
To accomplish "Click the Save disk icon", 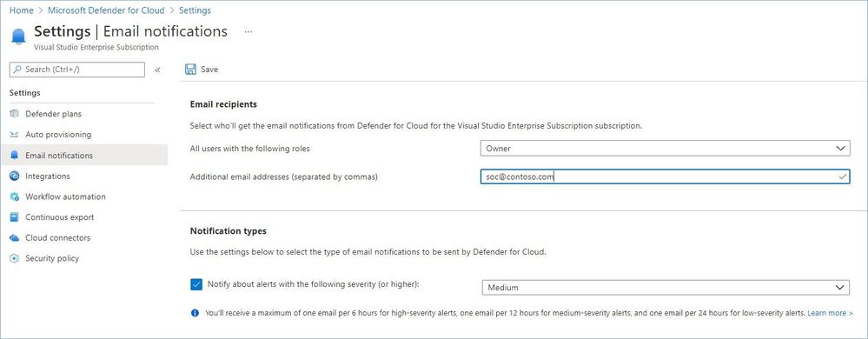I will coord(190,70).
